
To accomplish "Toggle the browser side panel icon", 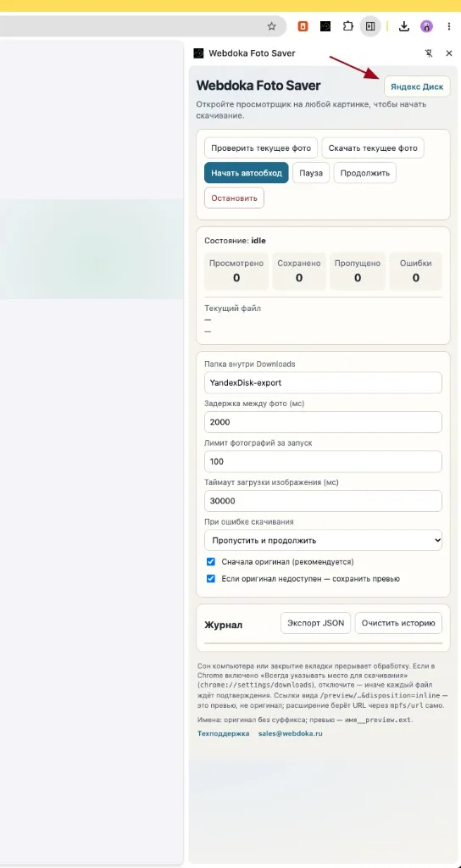I will click(370, 26).
